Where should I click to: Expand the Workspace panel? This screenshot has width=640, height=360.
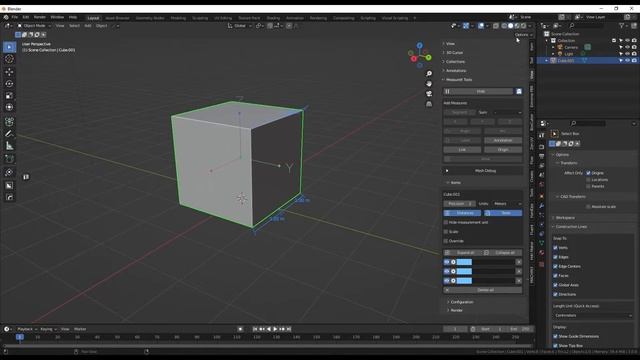point(565,218)
